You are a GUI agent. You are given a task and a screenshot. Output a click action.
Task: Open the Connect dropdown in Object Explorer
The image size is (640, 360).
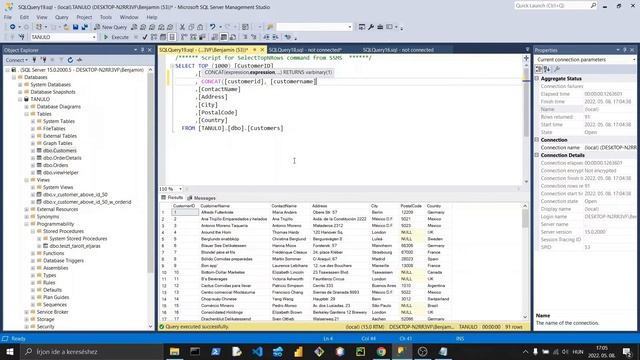16,60
